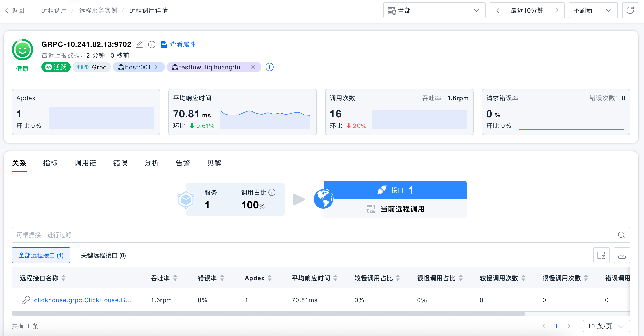Remove the testfuwuliqihuang tag
Screen dimensions: 644x336
click(253, 67)
